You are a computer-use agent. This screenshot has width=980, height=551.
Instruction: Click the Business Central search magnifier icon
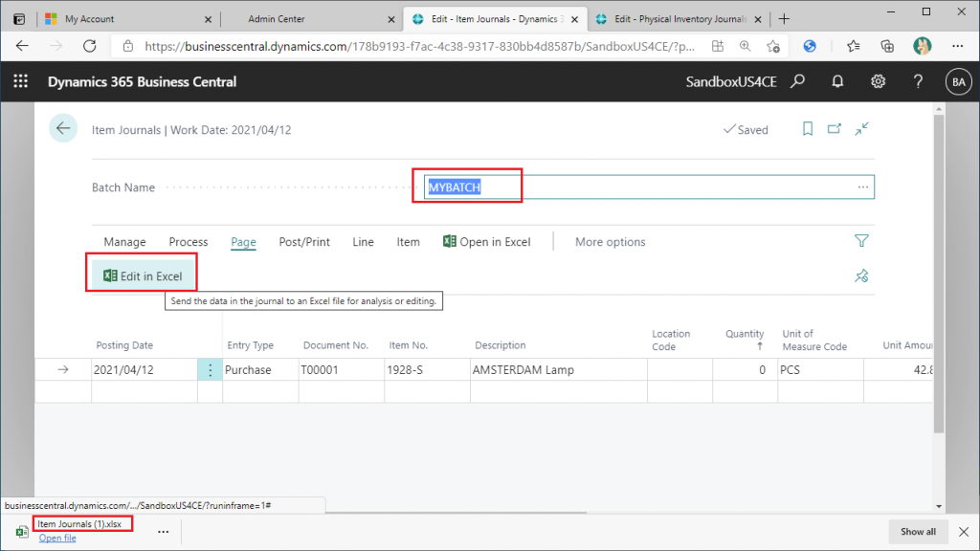(797, 81)
